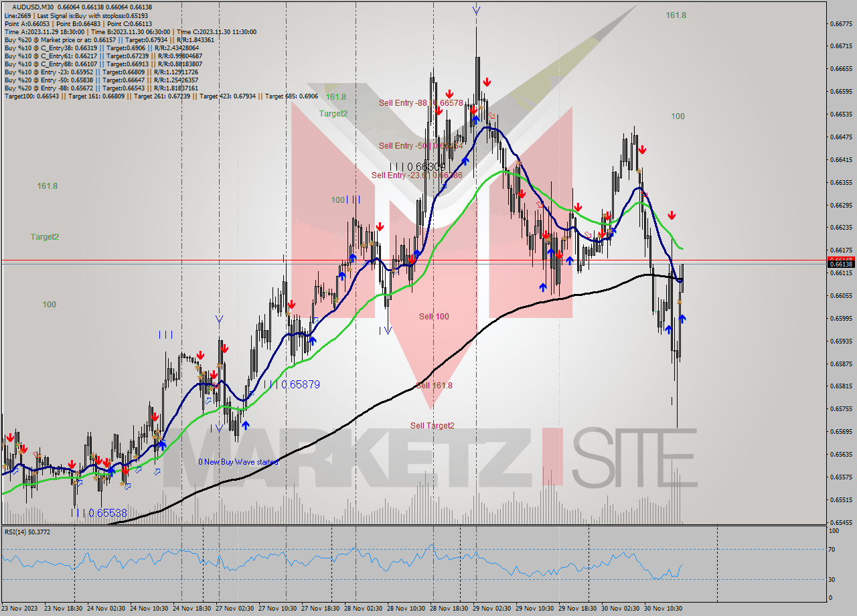Click the 'Buy %10 @ C_Entry38: 0.66319' line
The width and height of the screenshot is (857, 616).
(101, 48)
